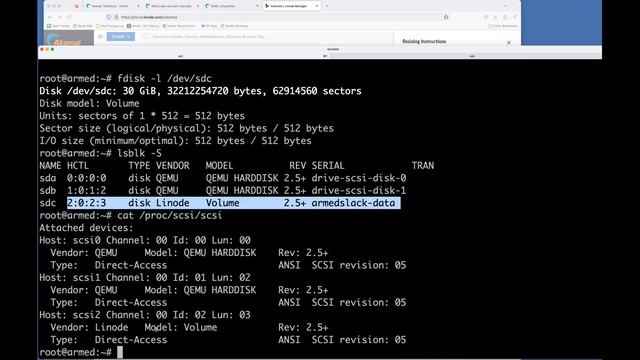Click the 'lsblk -S' command line

100,153
